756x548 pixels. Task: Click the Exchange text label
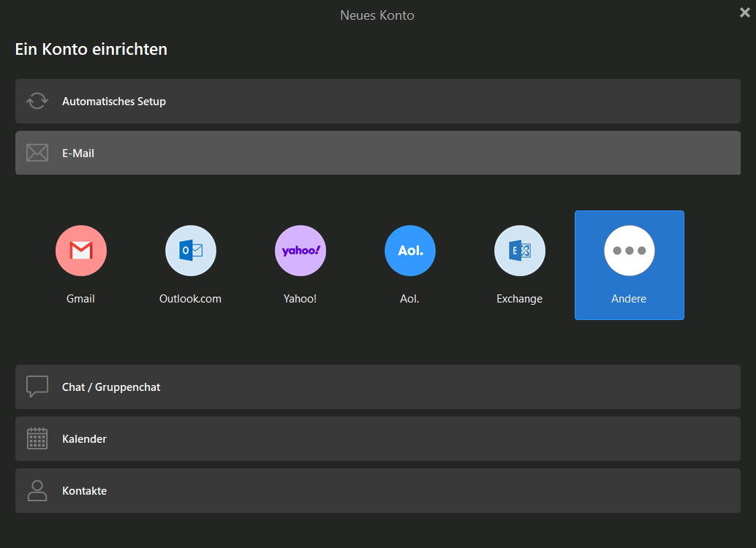pyautogui.click(x=520, y=299)
